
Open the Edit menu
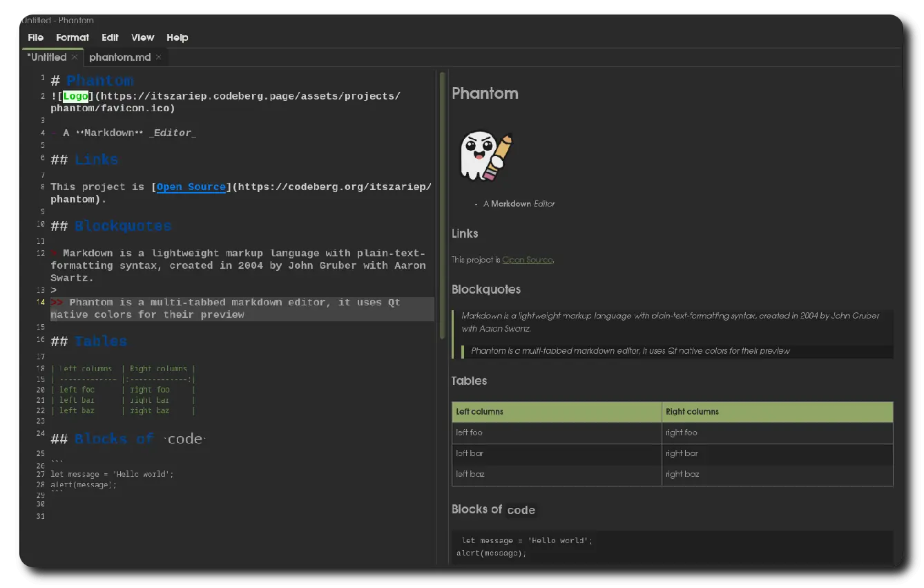click(x=110, y=37)
